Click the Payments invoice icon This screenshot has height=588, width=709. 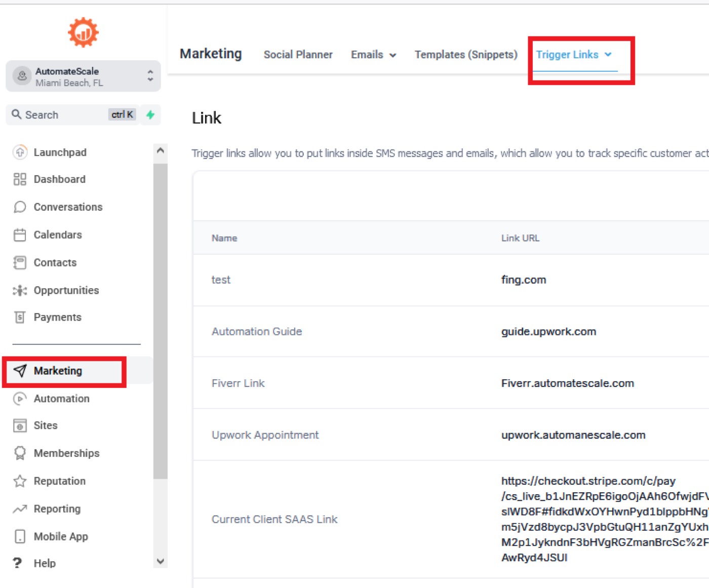20,317
